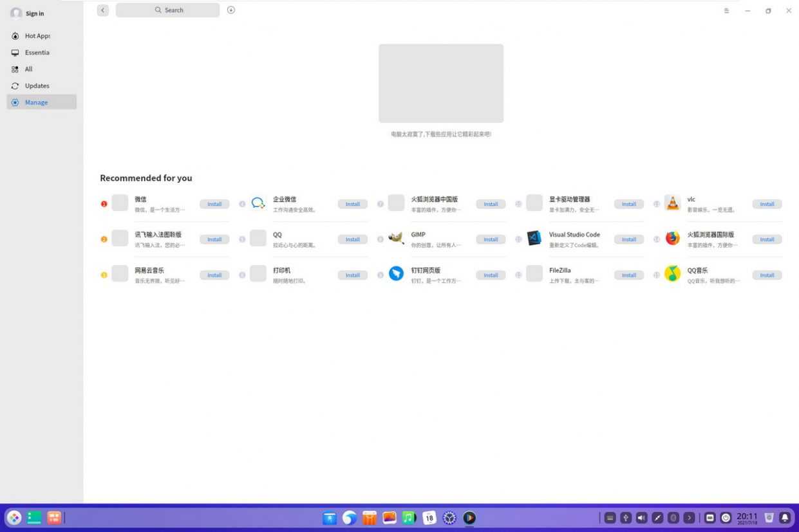Open the title bar hamburger menu
Image resolution: width=799 pixels, height=532 pixels.
click(x=726, y=11)
